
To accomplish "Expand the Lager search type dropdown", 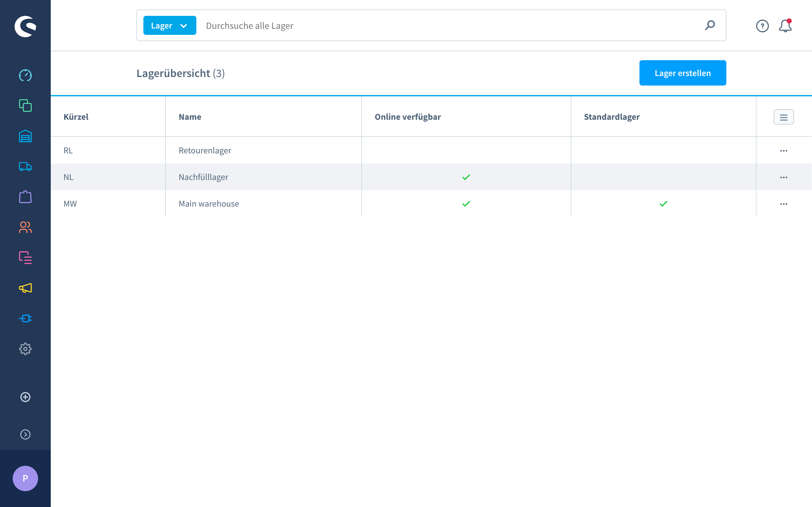I will click(x=169, y=25).
